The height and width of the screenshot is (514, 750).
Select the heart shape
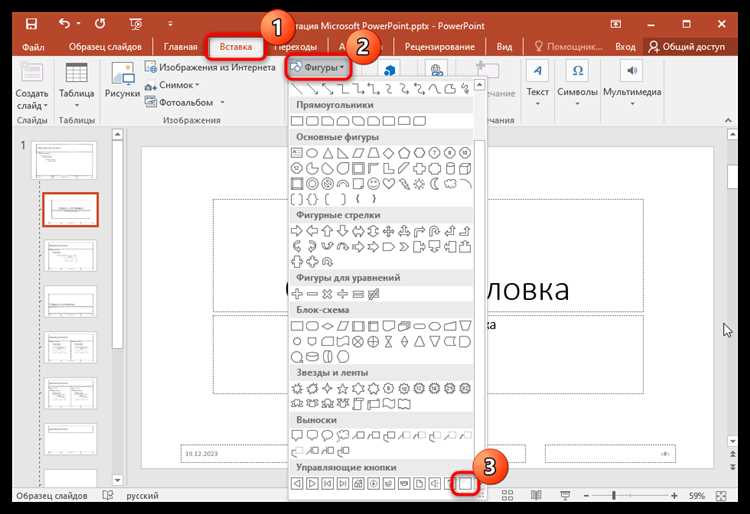388,184
